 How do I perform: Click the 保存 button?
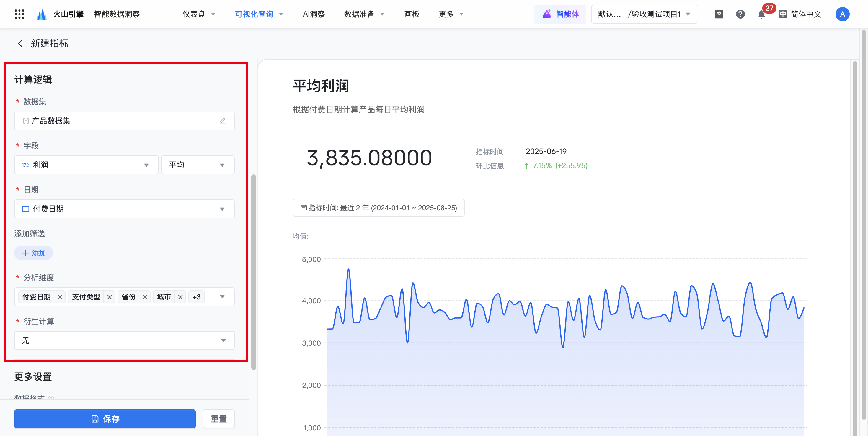point(105,419)
